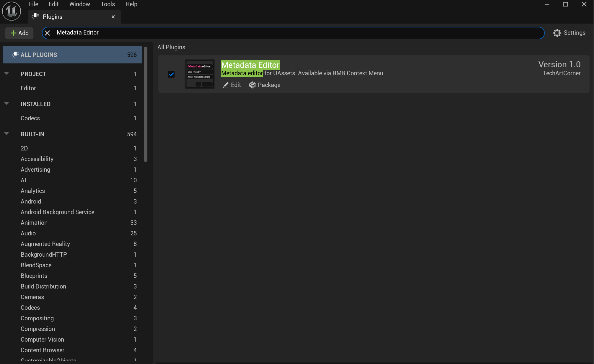Click the Add plugin button
The height and width of the screenshot is (364, 594).
(19, 33)
